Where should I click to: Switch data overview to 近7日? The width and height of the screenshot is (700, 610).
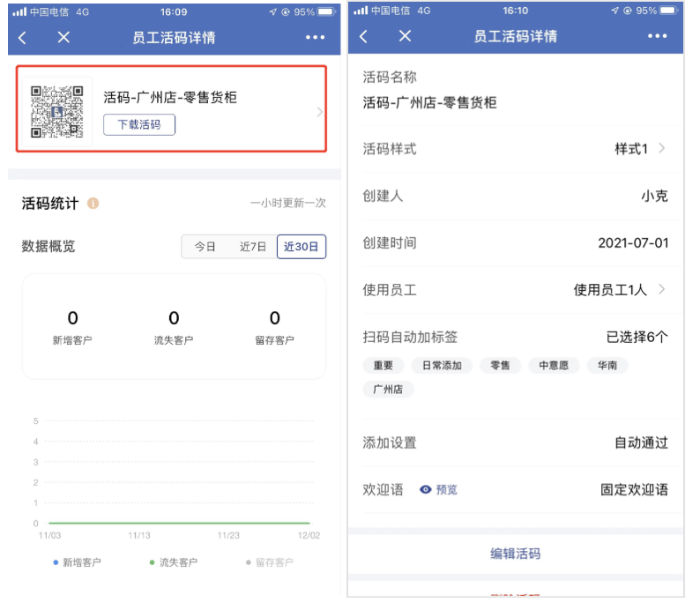253,247
